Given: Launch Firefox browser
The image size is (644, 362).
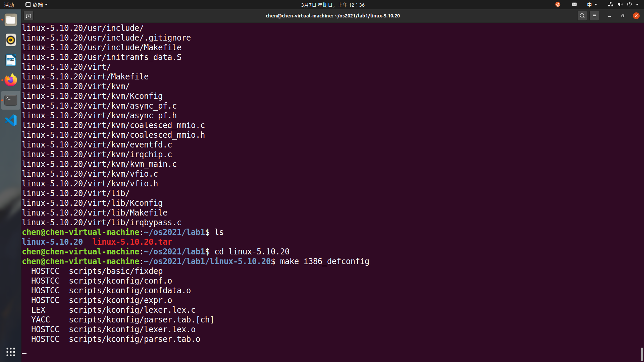Looking at the screenshot, I should [11, 80].
